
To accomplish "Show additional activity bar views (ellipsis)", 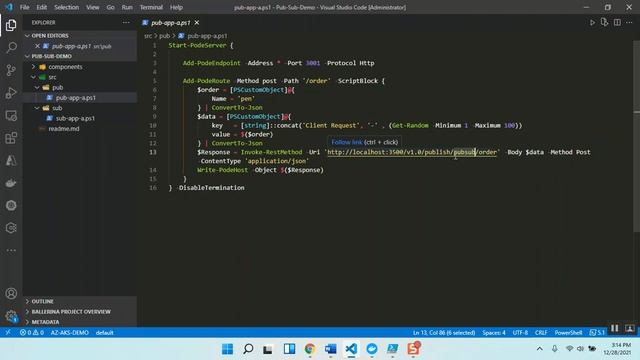I will point(11,250).
